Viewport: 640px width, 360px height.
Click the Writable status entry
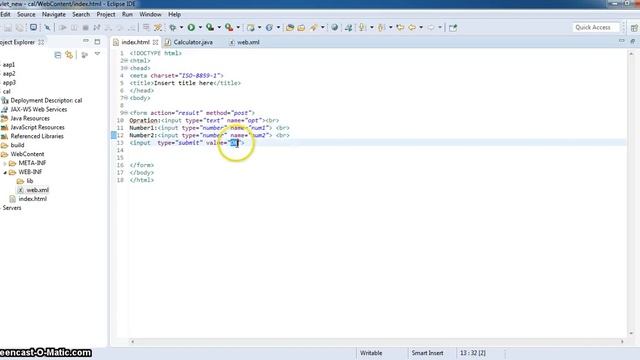(x=371, y=353)
